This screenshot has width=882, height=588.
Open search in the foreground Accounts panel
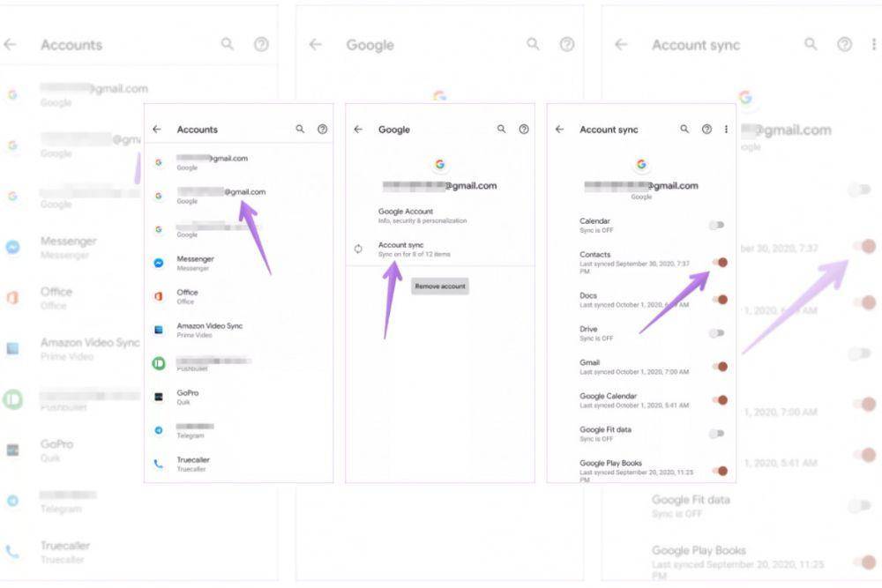coord(300,130)
